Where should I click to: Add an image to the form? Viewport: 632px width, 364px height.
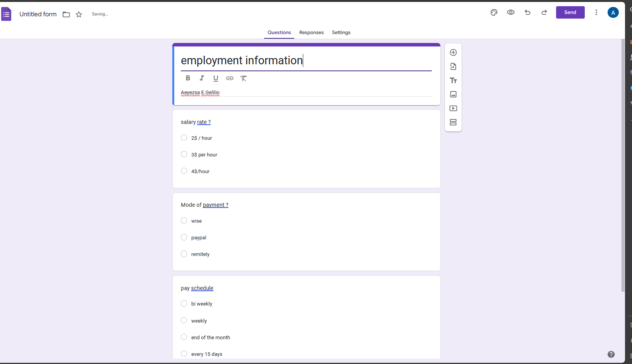click(453, 94)
